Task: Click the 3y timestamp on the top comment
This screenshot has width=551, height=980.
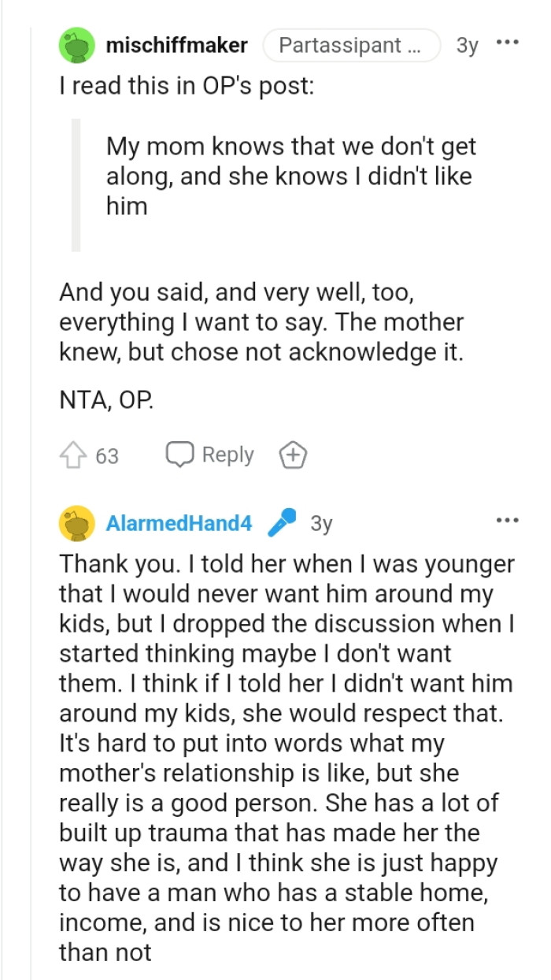Action: coord(468,46)
